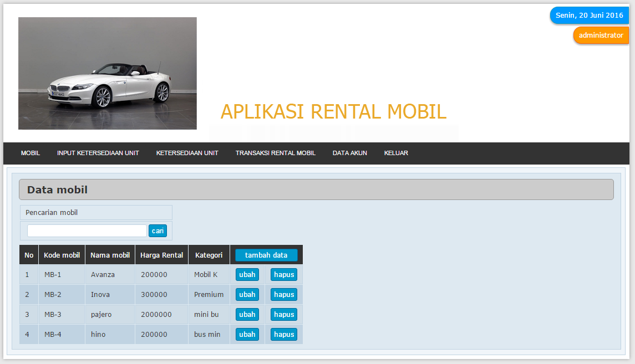Screen dimensions: 635x364
Task: Open the DATA AKUN page
Action: (x=349, y=153)
